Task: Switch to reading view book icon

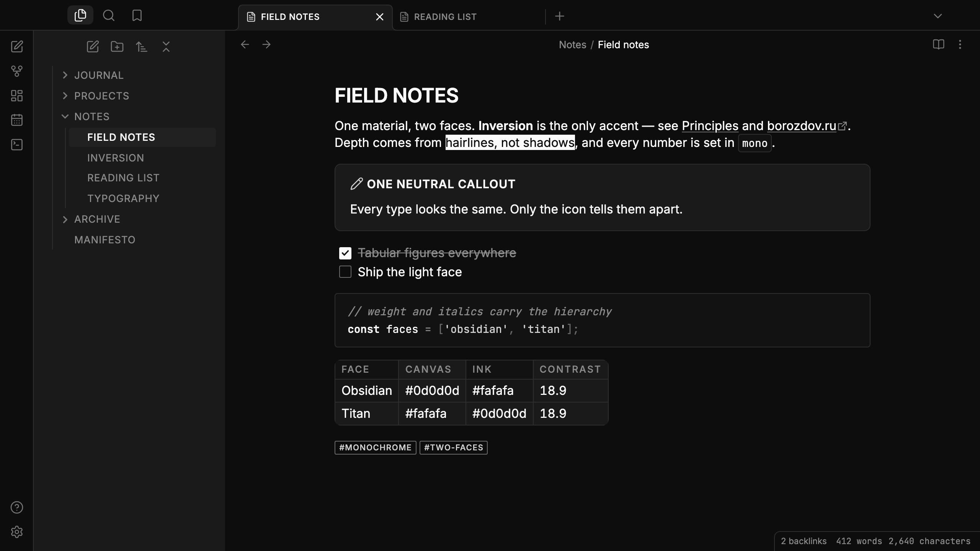Action: tap(939, 45)
